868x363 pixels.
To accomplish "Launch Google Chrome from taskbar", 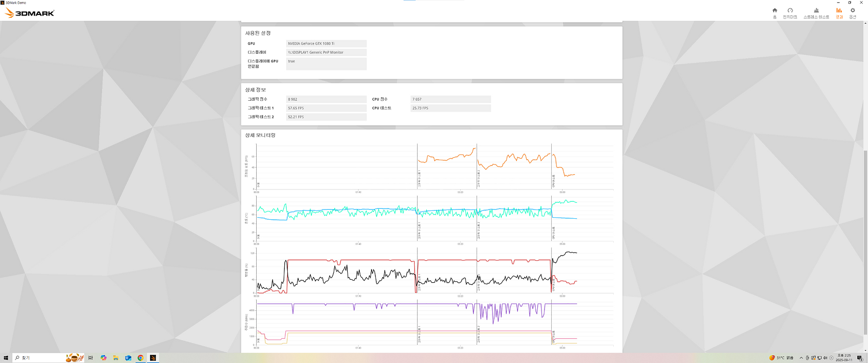I will tap(140, 358).
